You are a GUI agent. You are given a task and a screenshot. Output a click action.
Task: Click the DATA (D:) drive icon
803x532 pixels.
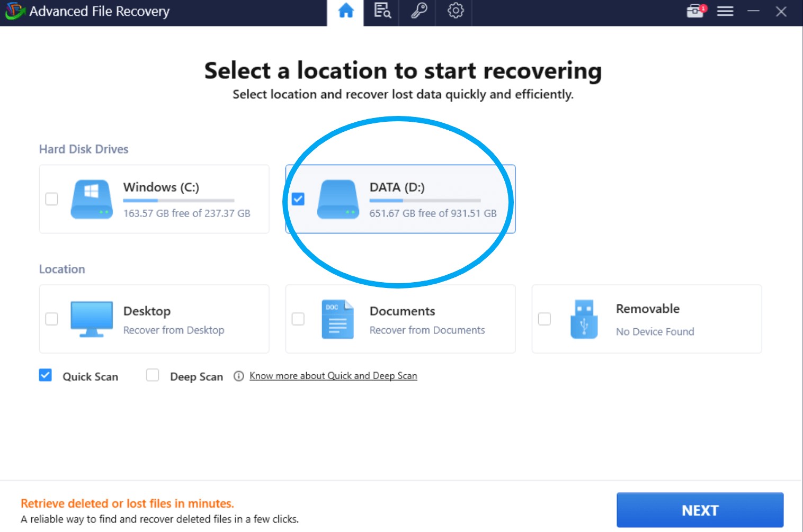(338, 200)
